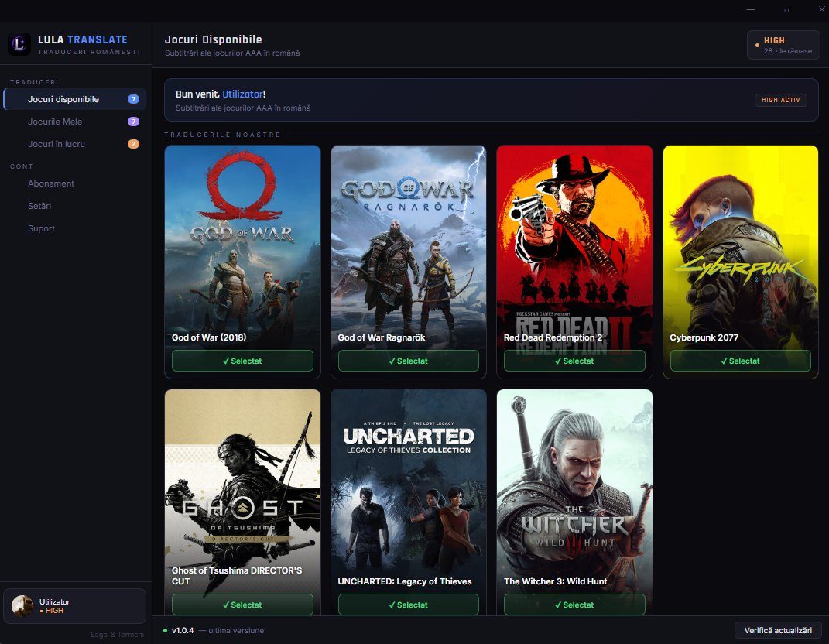Minimize the Lula Translate window
Viewport: 829px width, 644px height.
tap(751, 9)
